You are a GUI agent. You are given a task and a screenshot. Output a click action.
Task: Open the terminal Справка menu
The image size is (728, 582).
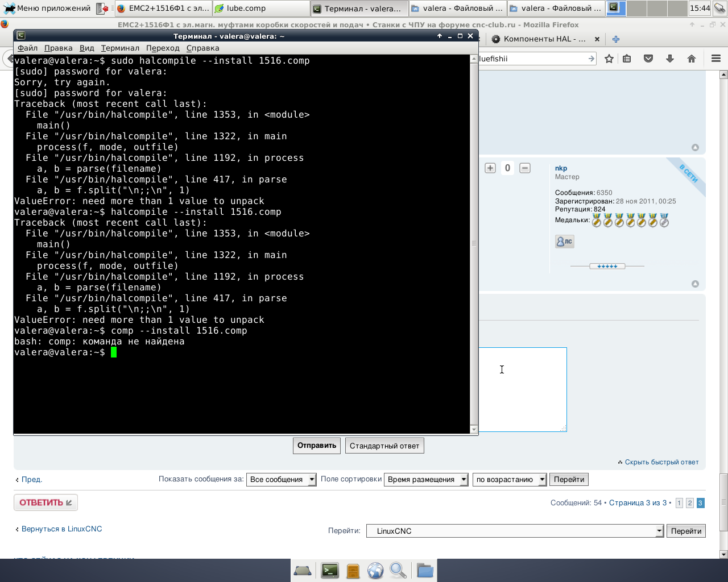tap(202, 48)
